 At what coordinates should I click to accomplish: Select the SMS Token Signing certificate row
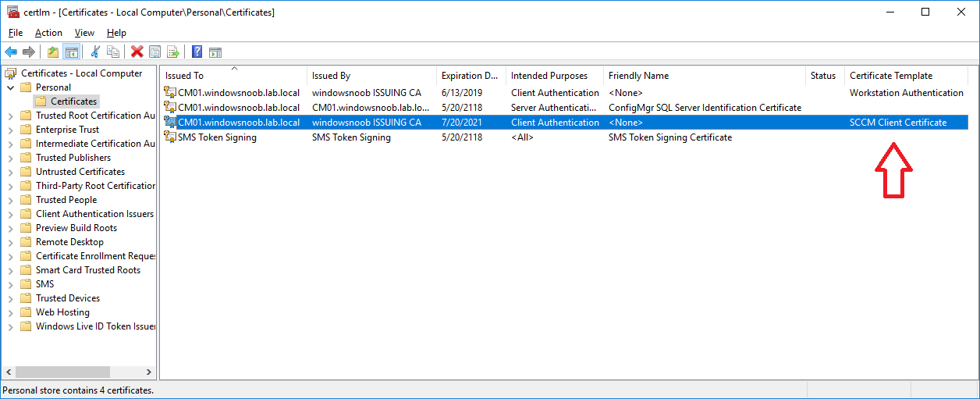(566, 137)
